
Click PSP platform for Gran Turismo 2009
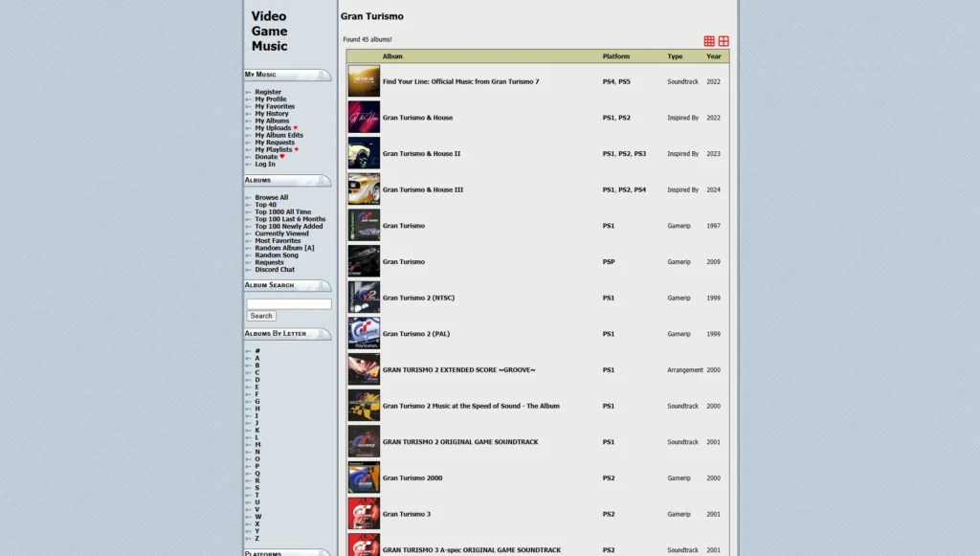pyautogui.click(x=609, y=262)
